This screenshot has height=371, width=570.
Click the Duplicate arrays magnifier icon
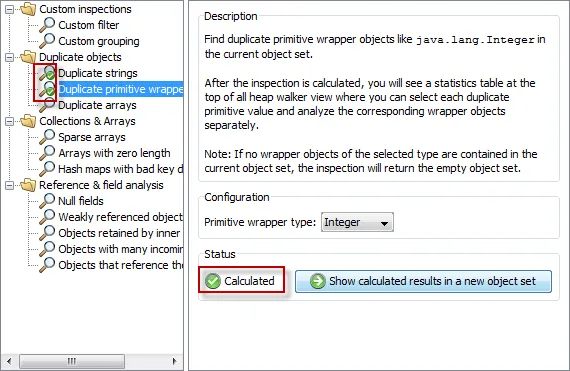click(47, 105)
